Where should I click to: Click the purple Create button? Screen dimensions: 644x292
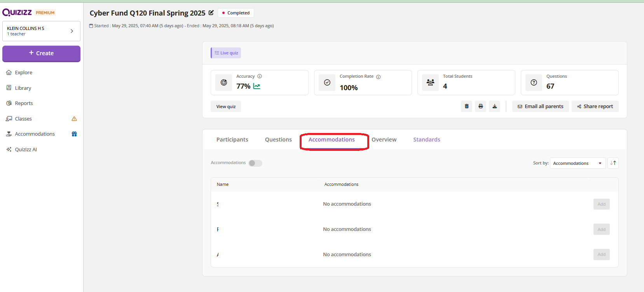[x=41, y=53]
